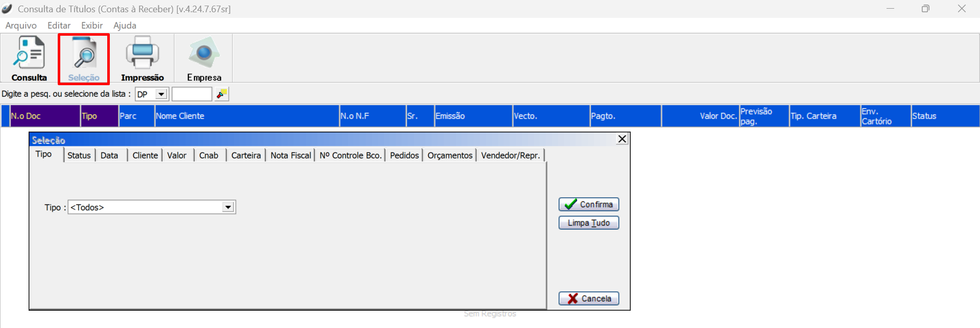Select the Nota Fiscal tab
Viewport: 980px width, 328px height.
tap(290, 156)
